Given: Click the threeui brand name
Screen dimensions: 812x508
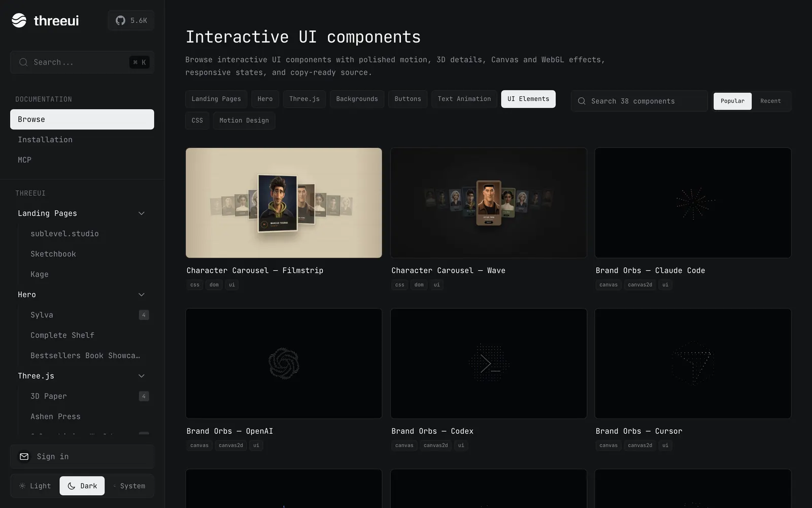Looking at the screenshot, I should [x=56, y=21].
